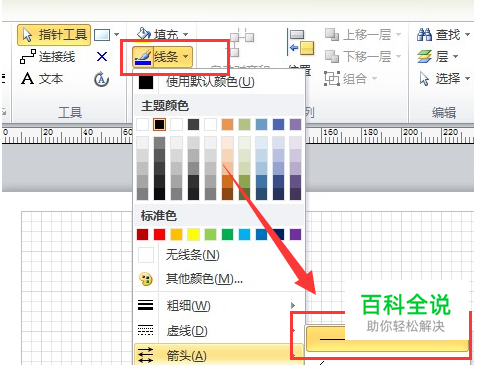Pick the purple theme color swatch
Image resolution: width=494 pixels, height=365 pixels.
tap(295, 125)
